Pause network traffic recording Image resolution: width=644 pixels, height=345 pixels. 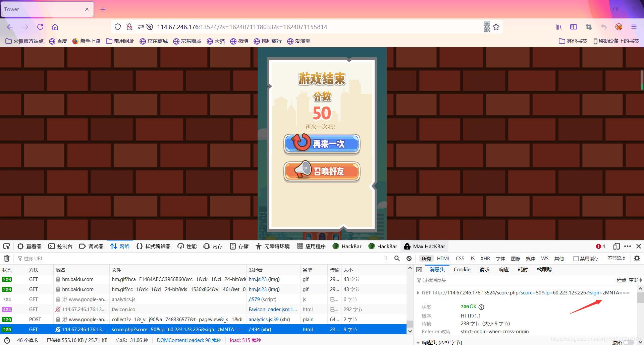coord(385,258)
